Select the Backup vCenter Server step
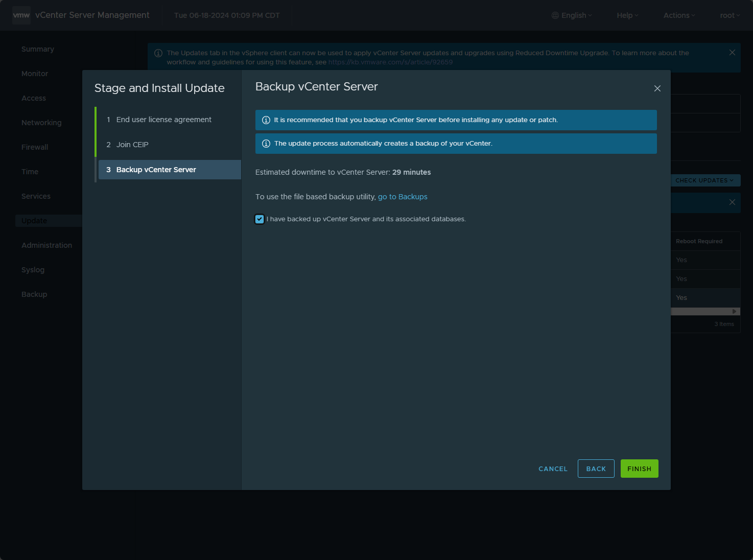The image size is (753, 560). point(170,170)
